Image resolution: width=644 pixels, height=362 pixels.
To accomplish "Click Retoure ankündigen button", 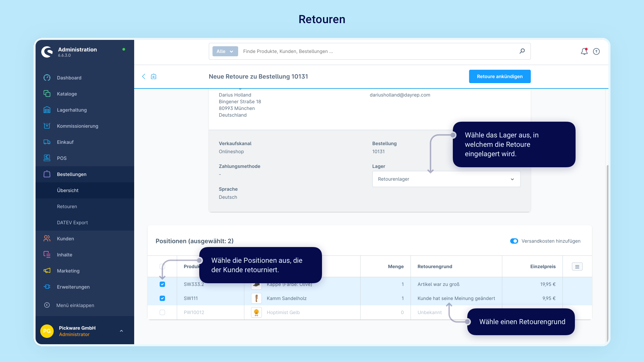I will 500,76.
